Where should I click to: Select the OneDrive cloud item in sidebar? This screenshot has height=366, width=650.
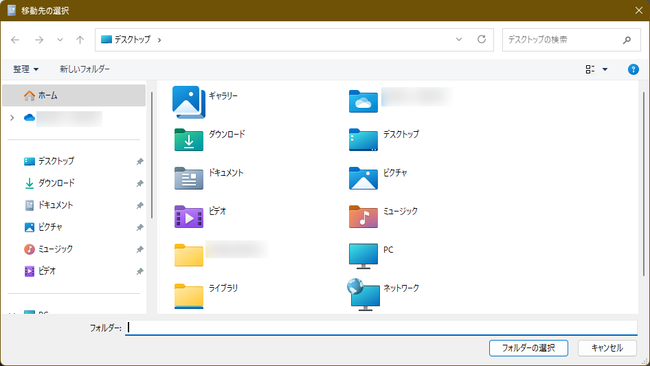pos(63,119)
